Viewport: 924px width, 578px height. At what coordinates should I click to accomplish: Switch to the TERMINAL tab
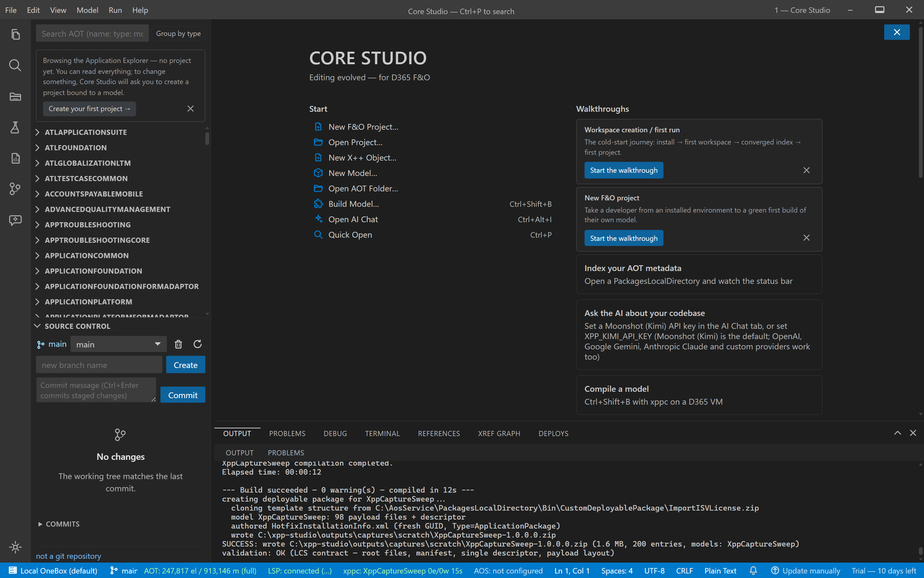[382, 433]
